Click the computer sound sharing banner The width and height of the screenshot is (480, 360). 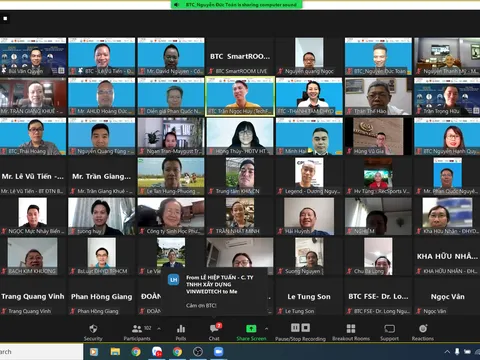pos(237,5)
